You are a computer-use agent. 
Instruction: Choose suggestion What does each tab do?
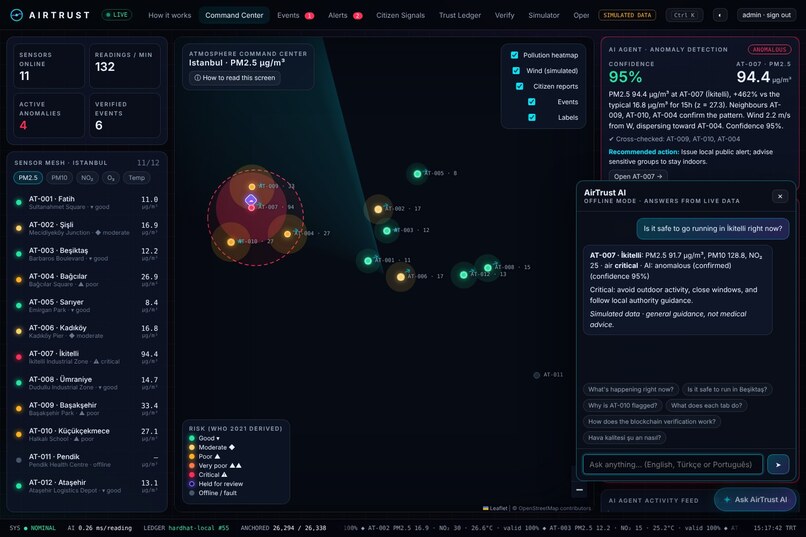(706, 405)
